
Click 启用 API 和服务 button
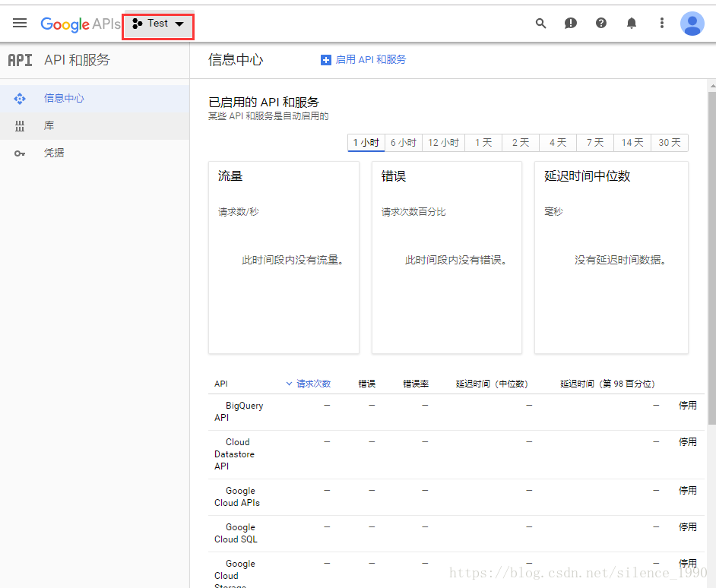click(363, 59)
